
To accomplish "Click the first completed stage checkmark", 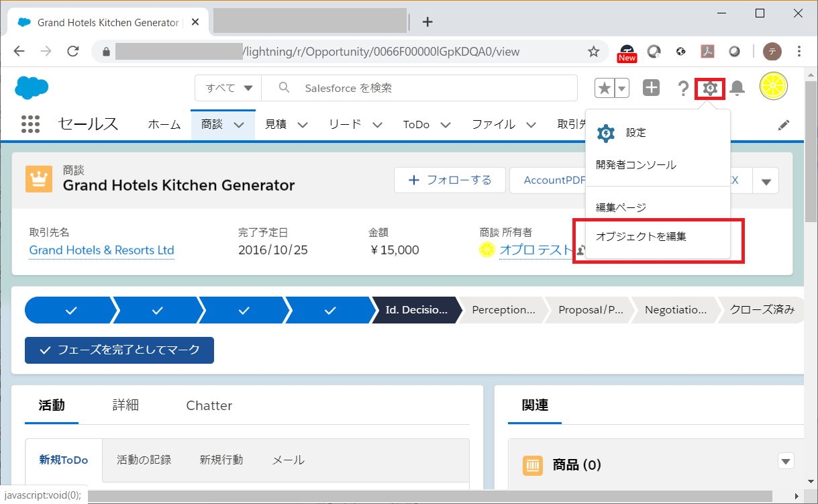I will coord(72,310).
